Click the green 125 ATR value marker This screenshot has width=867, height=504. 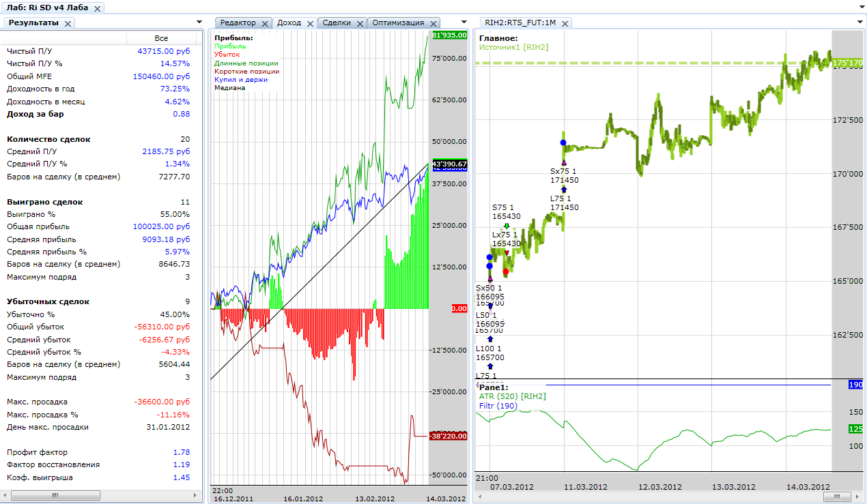tap(856, 429)
